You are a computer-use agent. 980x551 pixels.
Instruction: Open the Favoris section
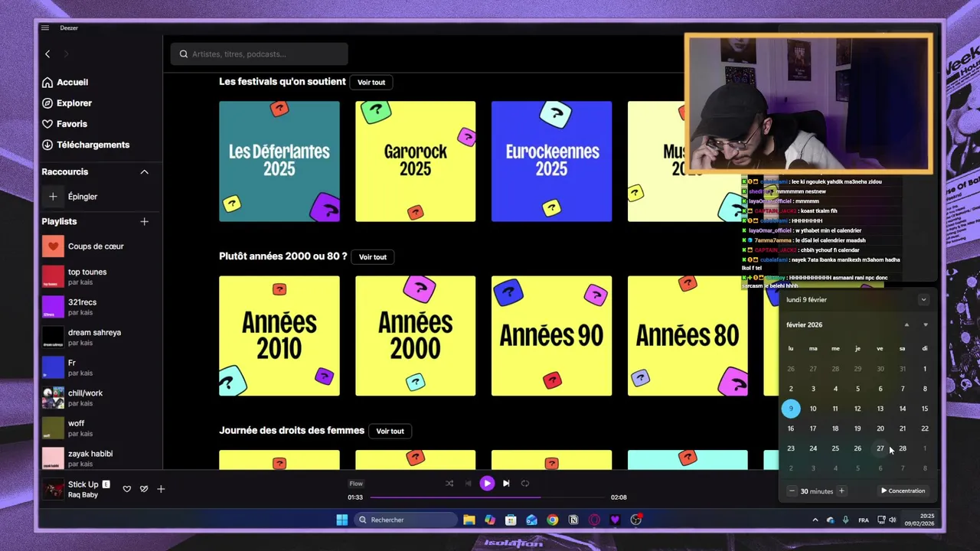point(64,124)
